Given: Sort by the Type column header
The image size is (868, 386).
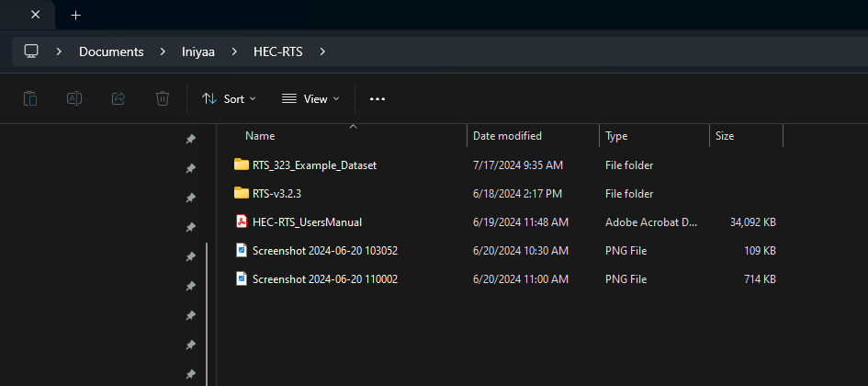Looking at the screenshot, I should coord(616,136).
